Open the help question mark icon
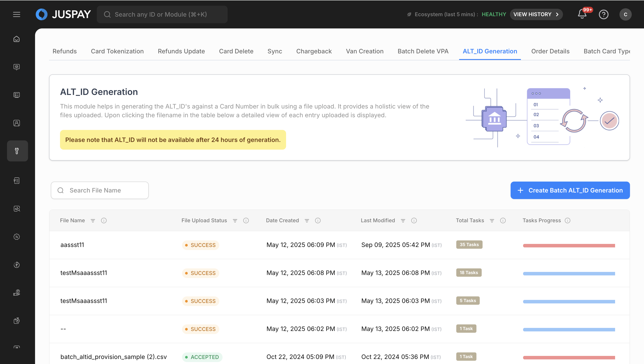 pos(603,14)
